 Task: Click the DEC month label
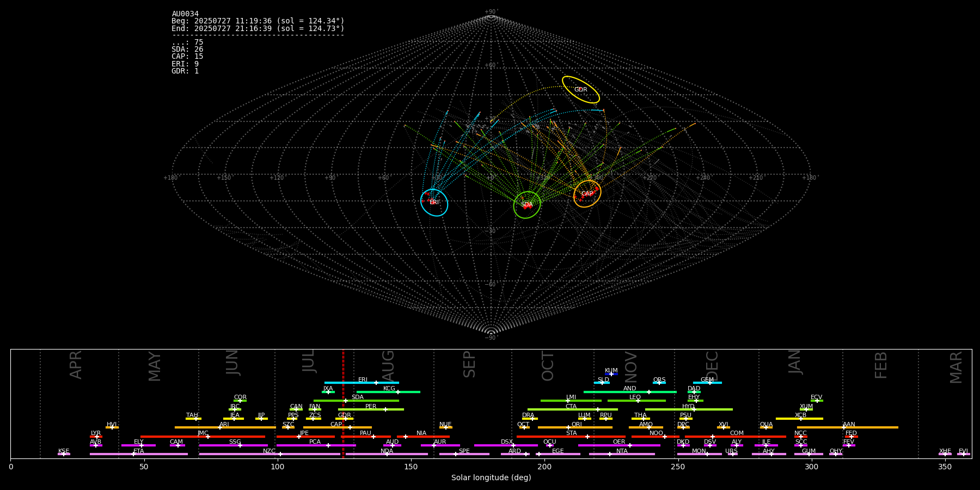pos(712,366)
